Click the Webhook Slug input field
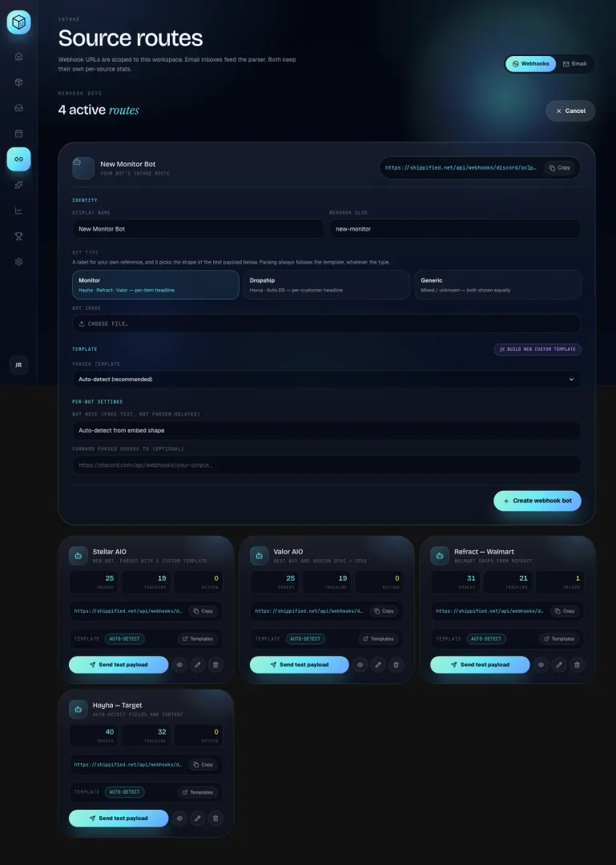The width and height of the screenshot is (616, 865). tap(455, 229)
